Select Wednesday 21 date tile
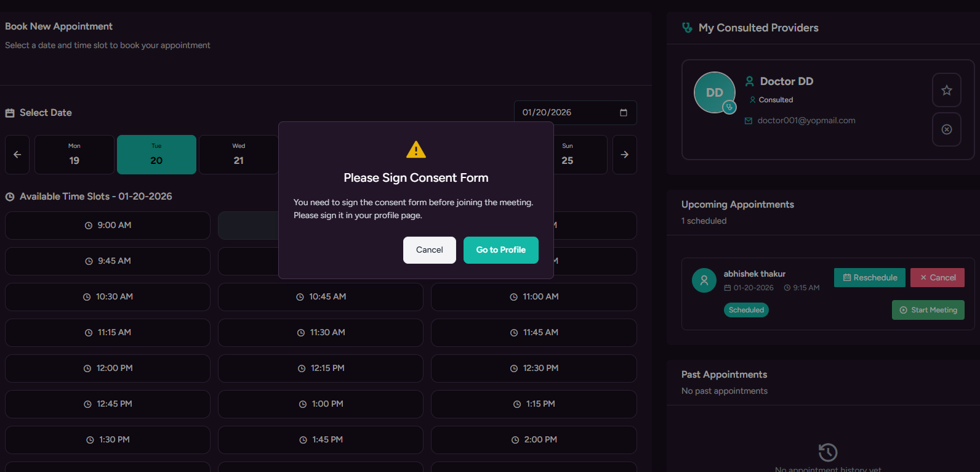Screen dimensions: 980x472 tap(238, 155)
